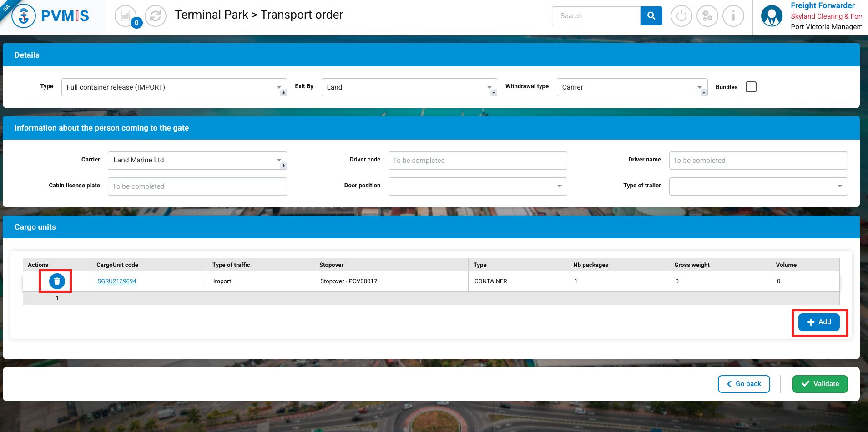Expand the Carrier dropdown showing Land Marine Ltd

[x=197, y=161]
